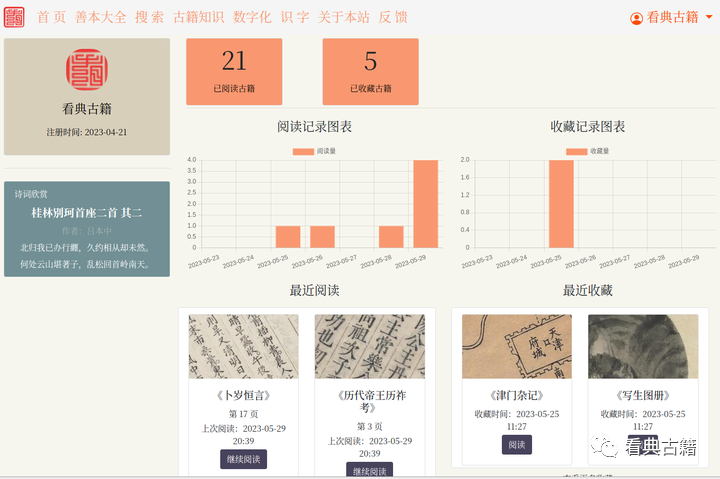This screenshot has height=479, width=720.
Task: Open 写生图册 painting thumbnail
Action: coord(643,347)
